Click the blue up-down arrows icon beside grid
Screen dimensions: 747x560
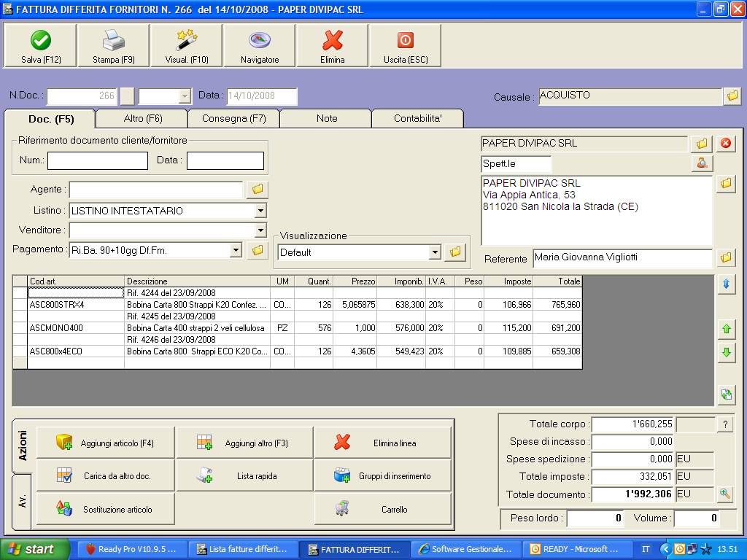coord(726,284)
